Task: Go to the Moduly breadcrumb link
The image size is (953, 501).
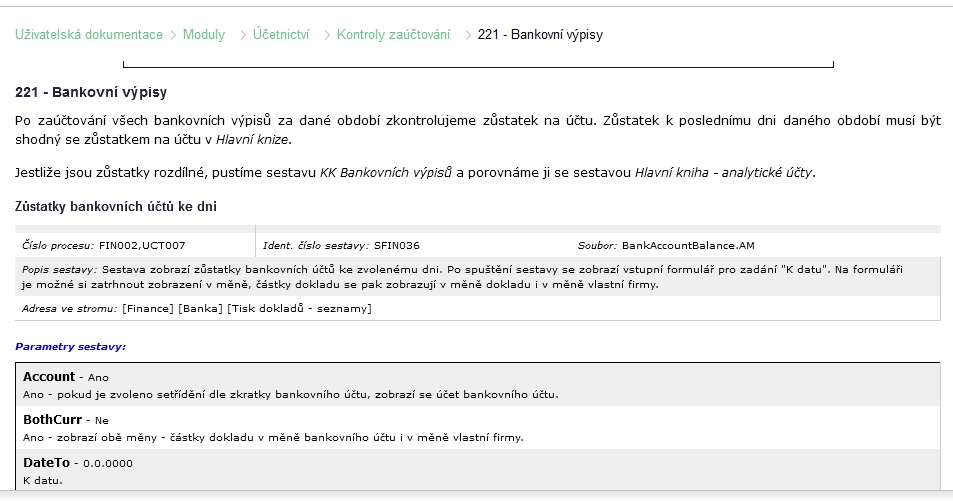Action: click(204, 35)
